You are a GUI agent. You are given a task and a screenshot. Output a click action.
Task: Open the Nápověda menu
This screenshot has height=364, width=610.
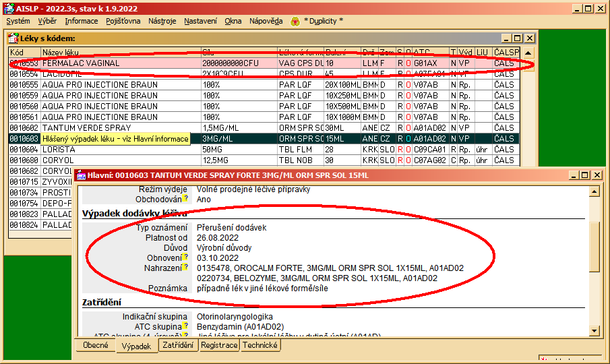click(266, 21)
